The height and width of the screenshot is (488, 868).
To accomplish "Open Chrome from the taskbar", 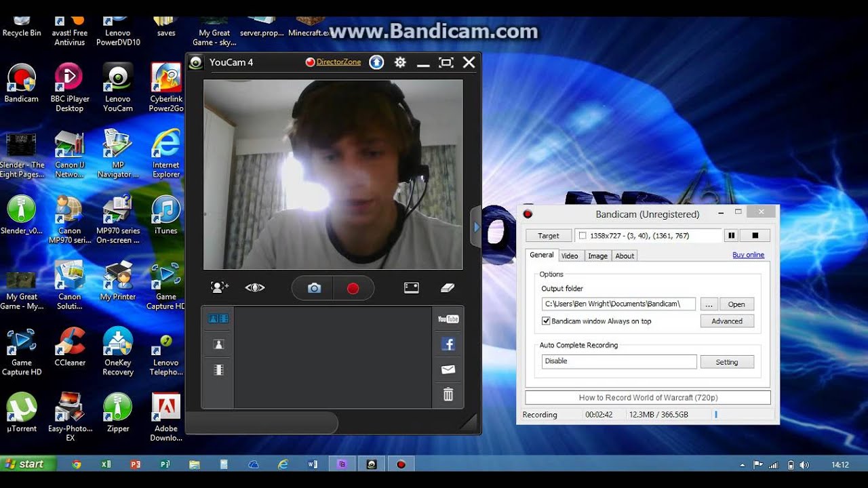I will click(x=77, y=464).
